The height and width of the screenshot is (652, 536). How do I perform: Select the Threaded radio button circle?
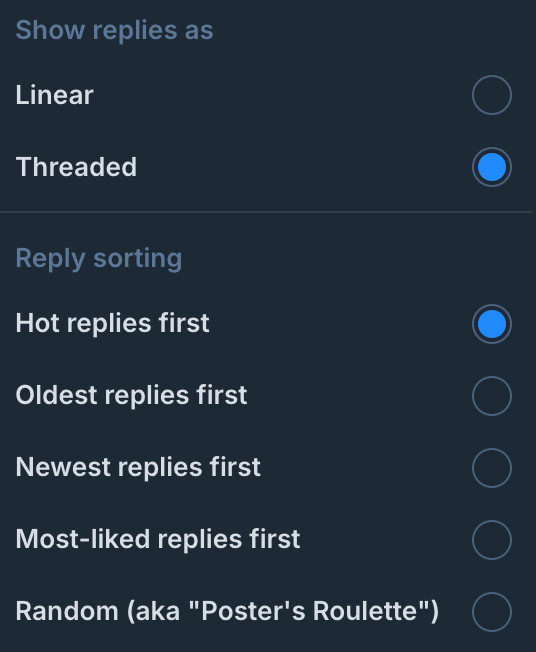pyautogui.click(x=492, y=167)
